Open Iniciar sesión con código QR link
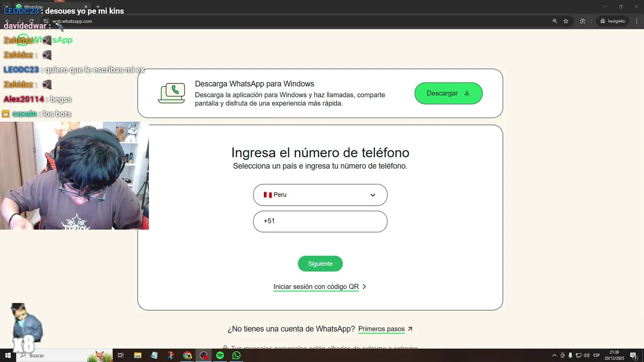 [316, 287]
